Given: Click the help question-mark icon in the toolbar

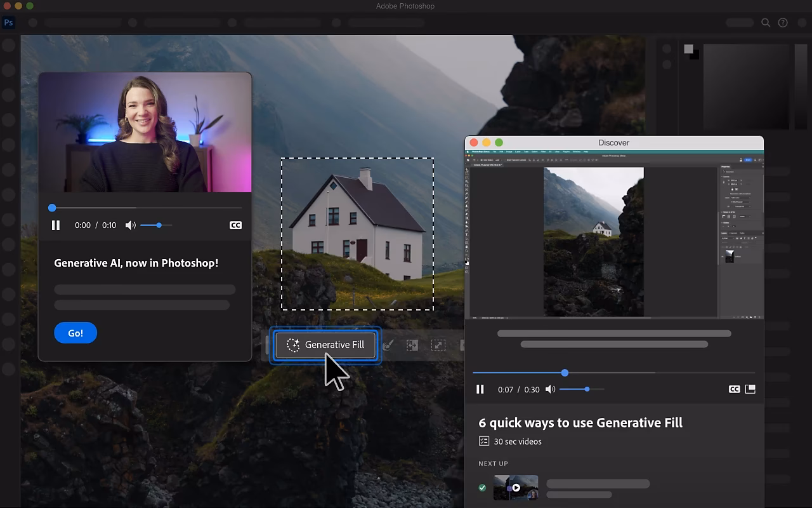Looking at the screenshot, I should (782, 22).
